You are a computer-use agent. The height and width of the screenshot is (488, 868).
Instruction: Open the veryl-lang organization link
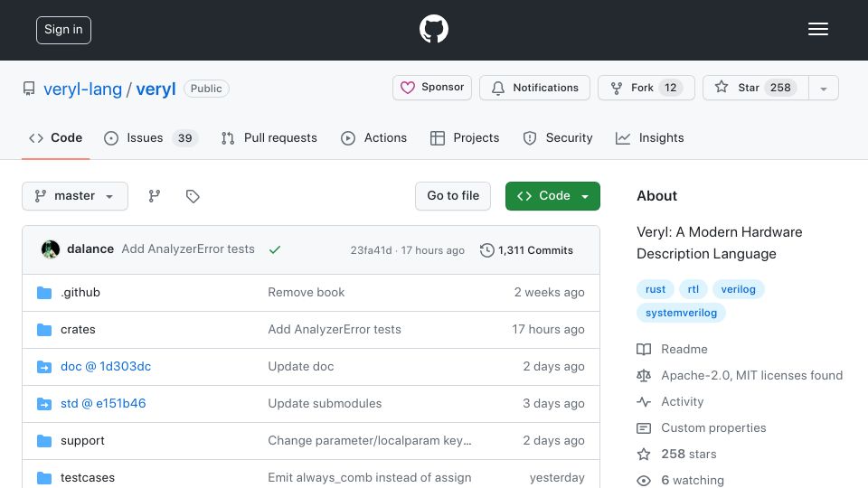point(82,89)
